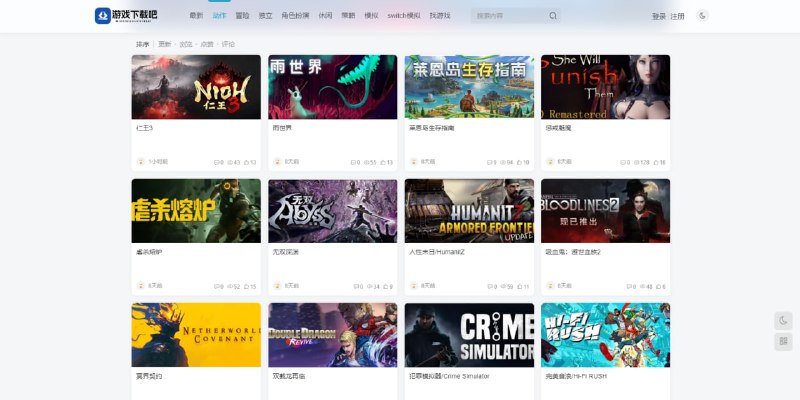This screenshot has height=400, width=800.
Task: Open the 冒险 category tab
Action: [x=242, y=16]
